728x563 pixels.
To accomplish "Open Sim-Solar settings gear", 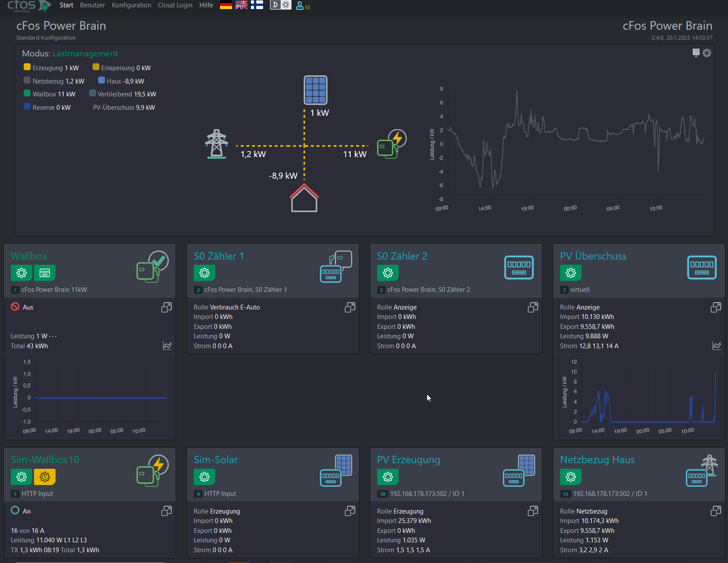I will tap(204, 477).
